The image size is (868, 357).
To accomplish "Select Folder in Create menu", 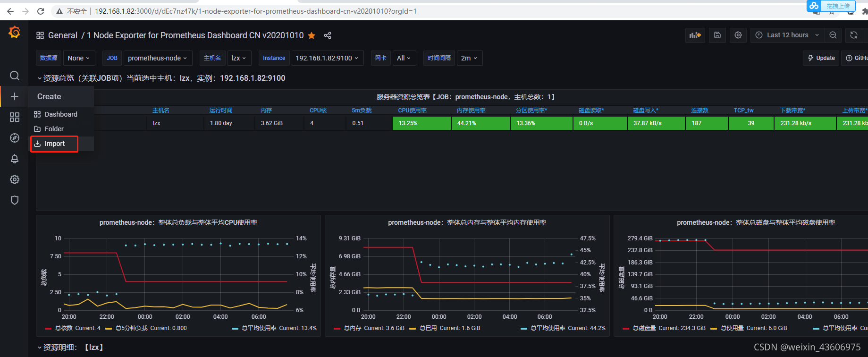I will pyautogui.click(x=61, y=129).
